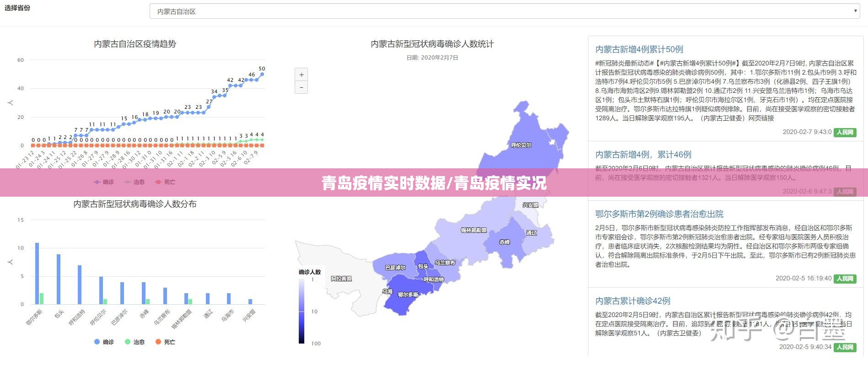The height and width of the screenshot is (365, 868).
Task: Click 人民网 badge dated 2020-02-5 9:40:34
Action: pos(845,347)
